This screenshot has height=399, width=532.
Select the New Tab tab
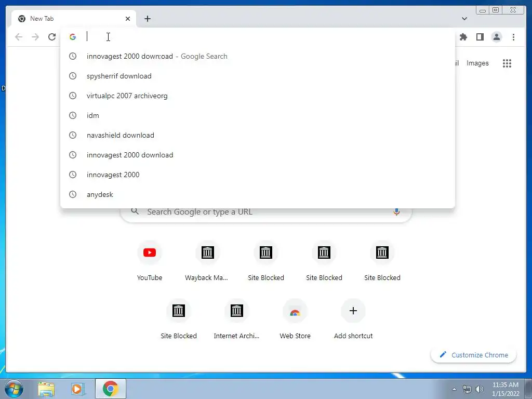[x=74, y=19]
